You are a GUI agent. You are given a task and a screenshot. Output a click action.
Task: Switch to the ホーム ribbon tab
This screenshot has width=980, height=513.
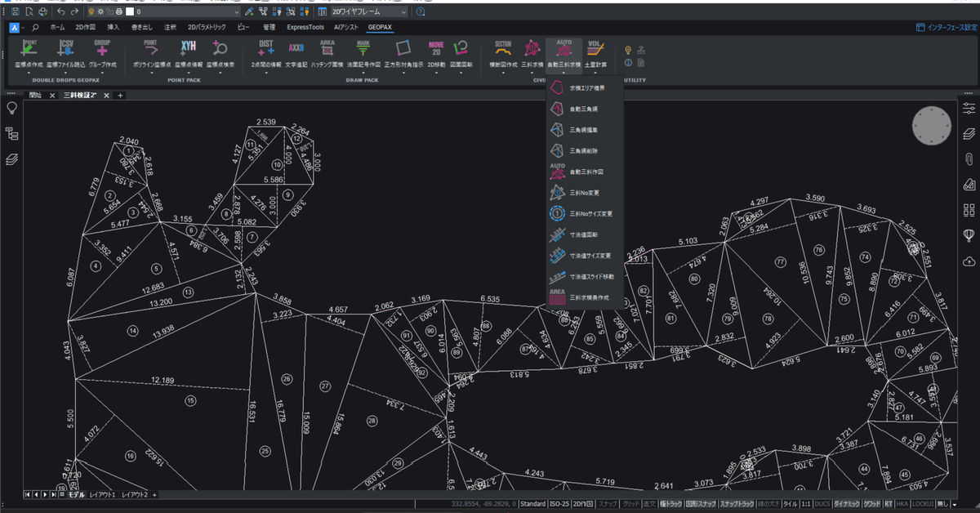coord(57,27)
